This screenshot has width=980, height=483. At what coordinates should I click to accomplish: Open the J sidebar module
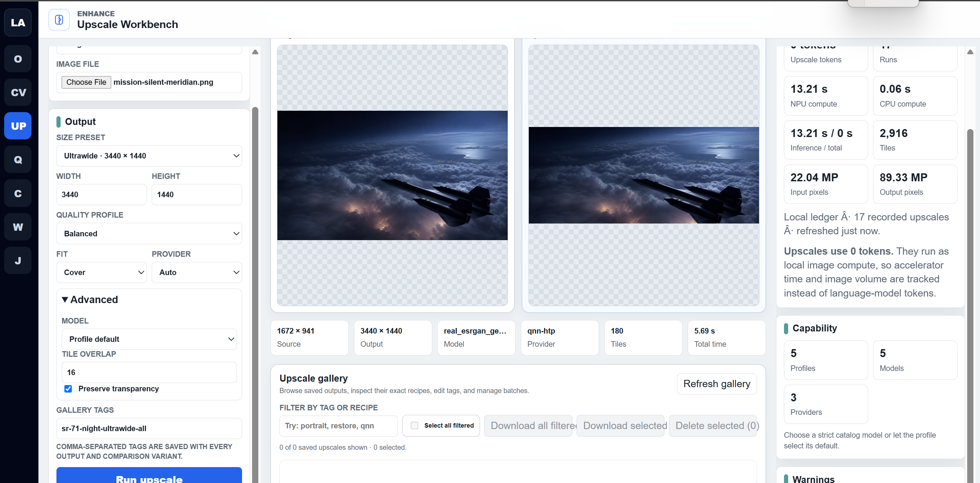[x=18, y=260]
